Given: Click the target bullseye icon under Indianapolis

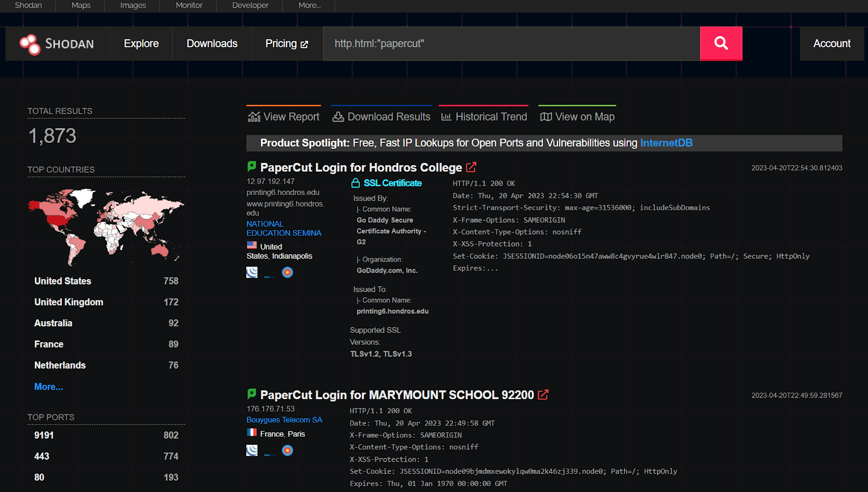Looking at the screenshot, I should [x=288, y=272].
